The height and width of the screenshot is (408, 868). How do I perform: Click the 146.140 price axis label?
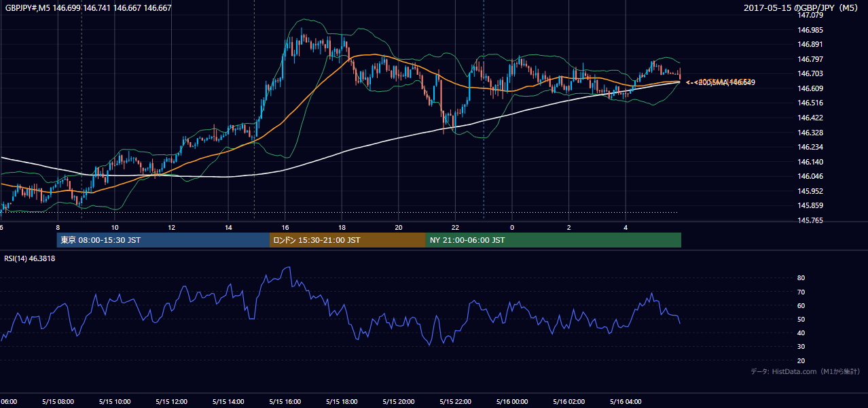(x=810, y=162)
